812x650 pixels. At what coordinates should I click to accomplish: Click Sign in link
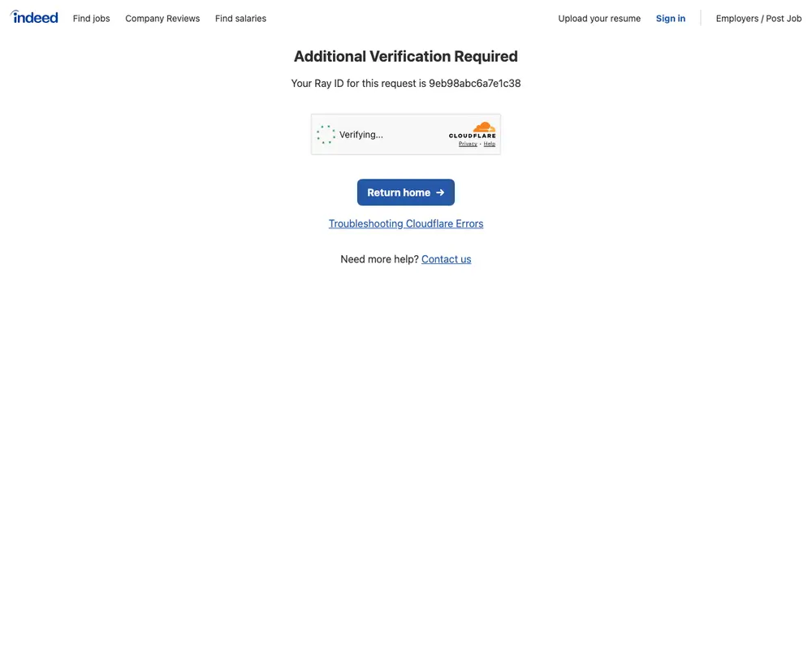(x=671, y=18)
